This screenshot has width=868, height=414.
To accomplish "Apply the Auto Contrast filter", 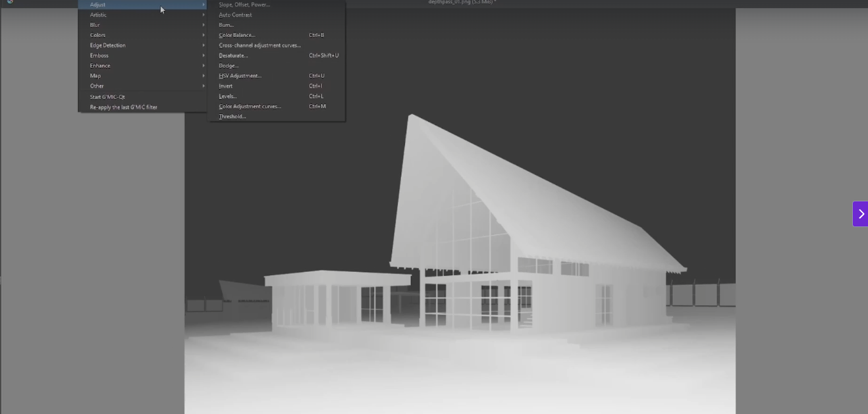I will (235, 15).
